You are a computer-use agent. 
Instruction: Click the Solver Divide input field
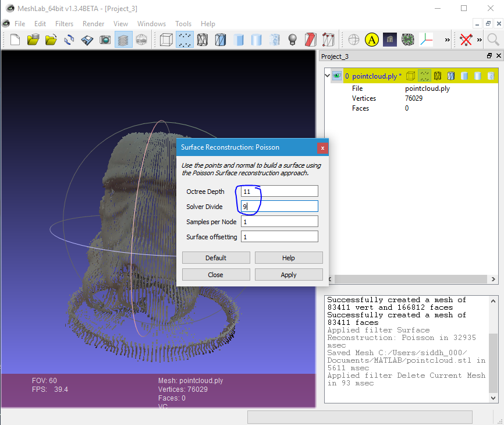(x=279, y=207)
